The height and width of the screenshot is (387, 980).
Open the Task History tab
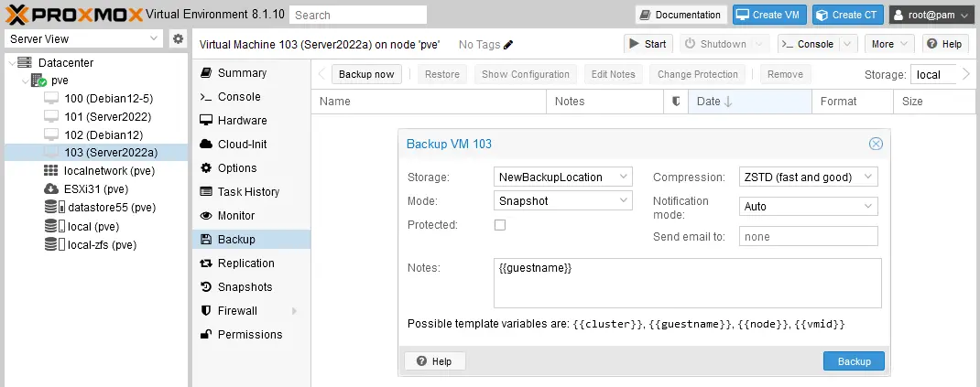click(251, 191)
